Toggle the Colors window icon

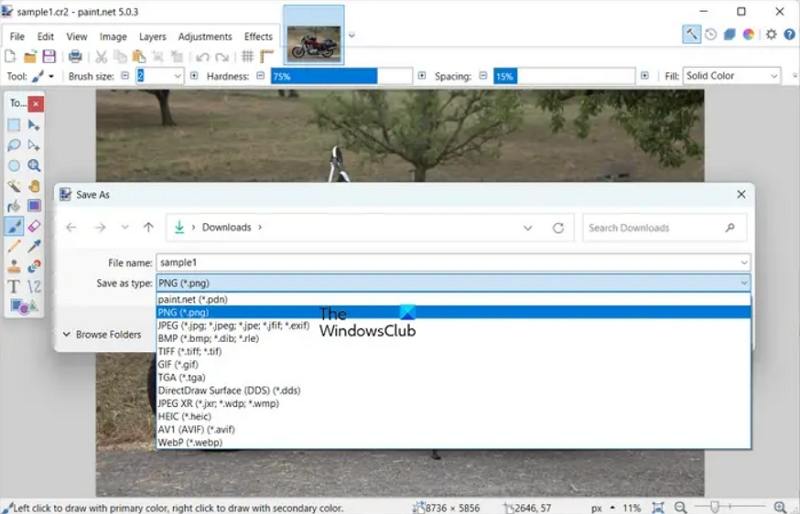(748, 34)
